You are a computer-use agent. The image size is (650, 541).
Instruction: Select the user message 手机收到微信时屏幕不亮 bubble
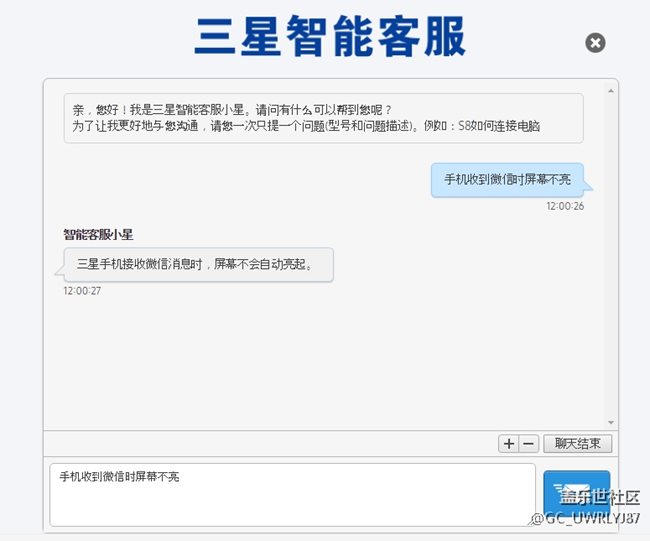tap(507, 180)
